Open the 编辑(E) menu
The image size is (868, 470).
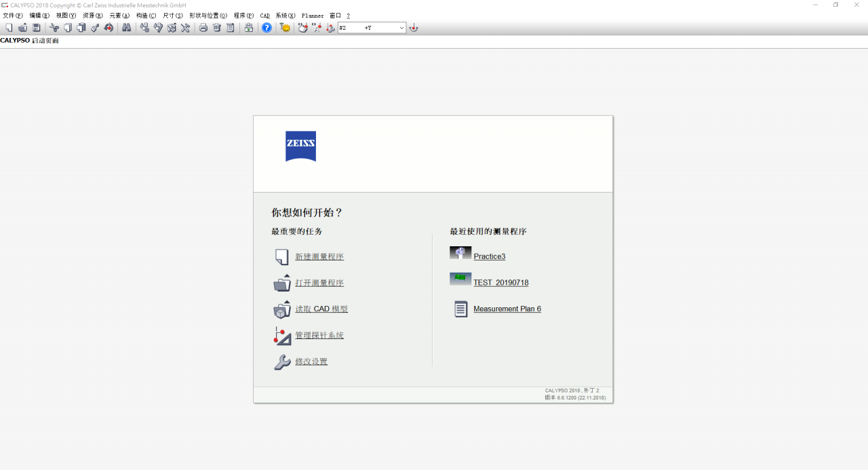(x=39, y=16)
